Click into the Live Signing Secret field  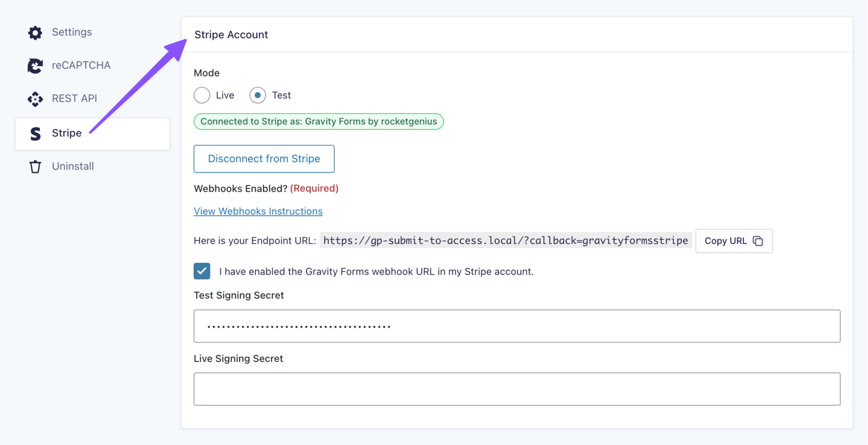tap(517, 389)
